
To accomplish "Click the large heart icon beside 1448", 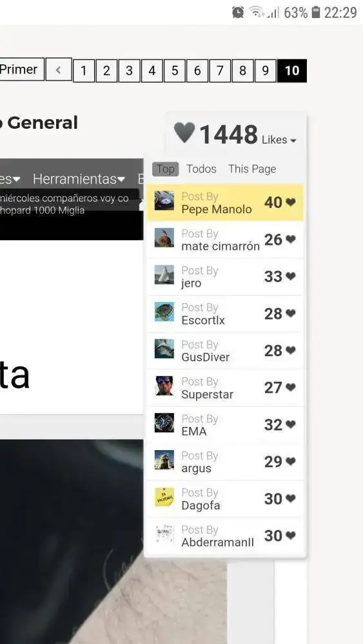I will [184, 133].
